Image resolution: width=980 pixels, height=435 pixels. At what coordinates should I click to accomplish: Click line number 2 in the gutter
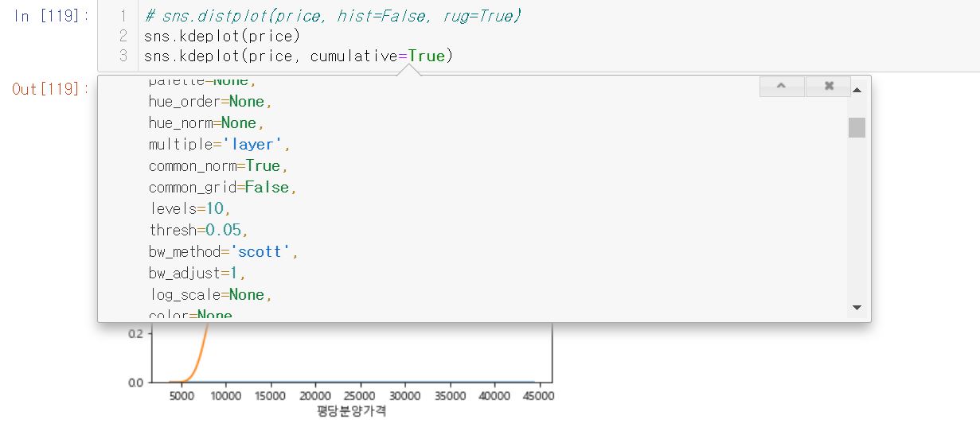coord(123,36)
